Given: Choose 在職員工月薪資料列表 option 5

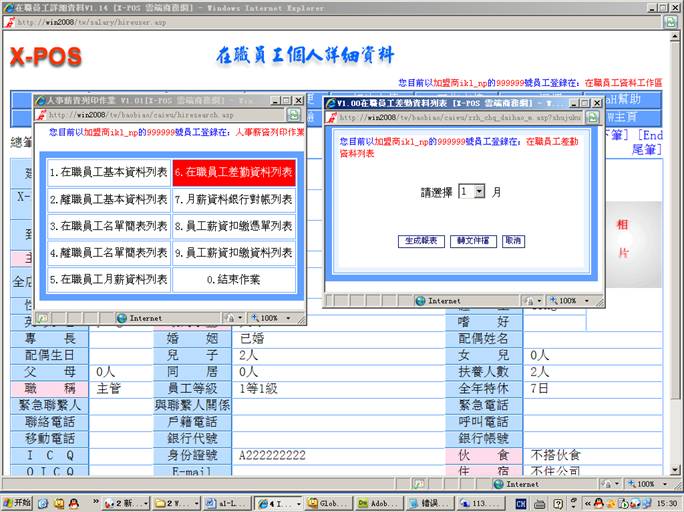Looking at the screenshot, I should point(109,279).
